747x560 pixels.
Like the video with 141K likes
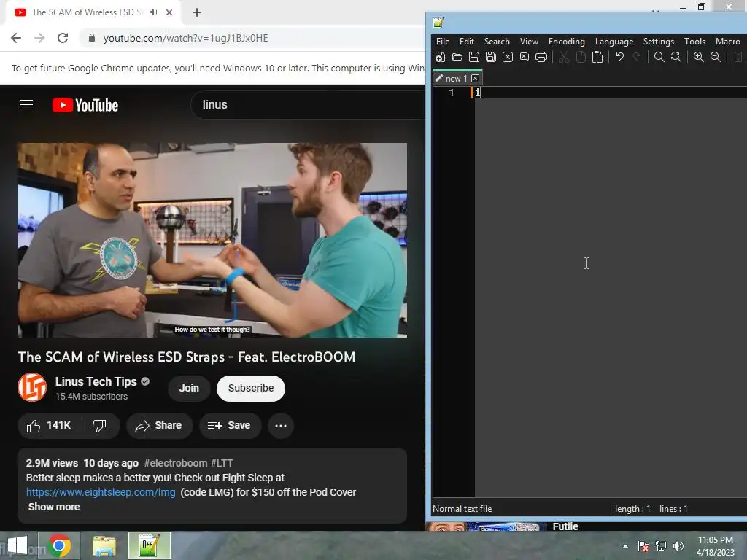(49, 426)
